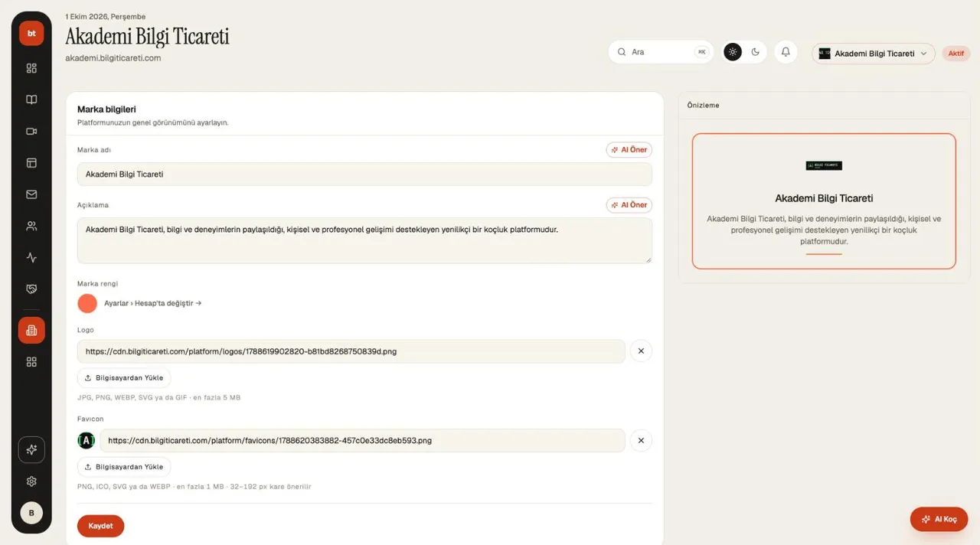
Task: Click the logo thumbnail in the Önizleme card
Action: [x=824, y=165]
